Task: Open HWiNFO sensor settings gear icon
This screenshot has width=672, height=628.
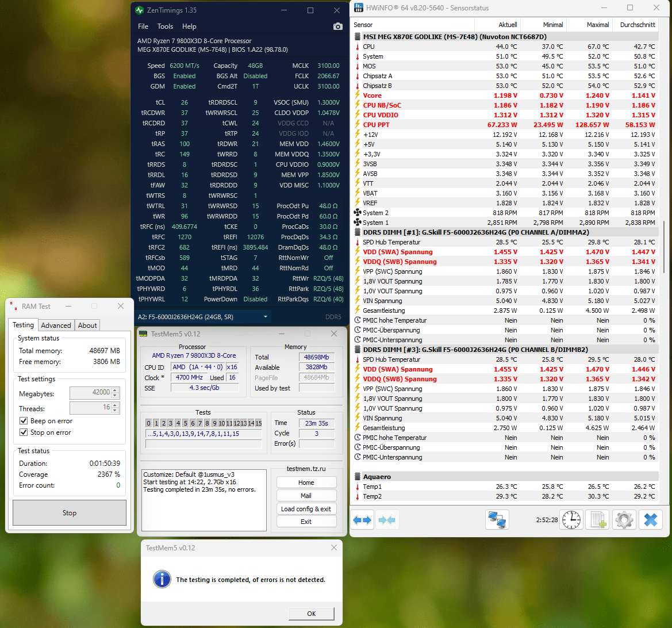Action: [624, 520]
